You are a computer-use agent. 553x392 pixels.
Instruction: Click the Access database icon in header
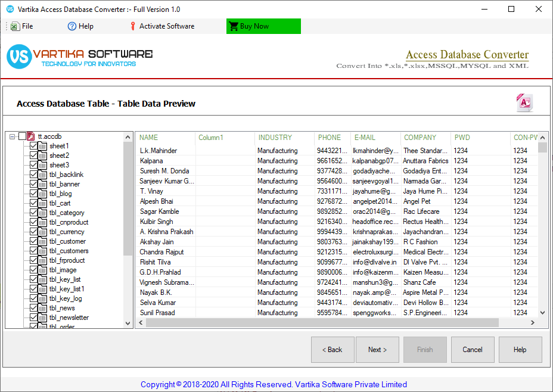point(525,103)
